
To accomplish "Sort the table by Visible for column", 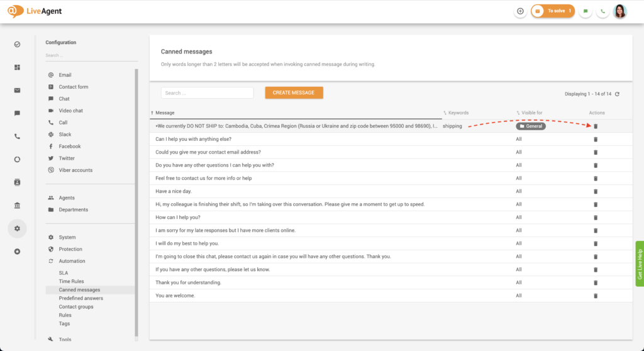I will click(530, 113).
